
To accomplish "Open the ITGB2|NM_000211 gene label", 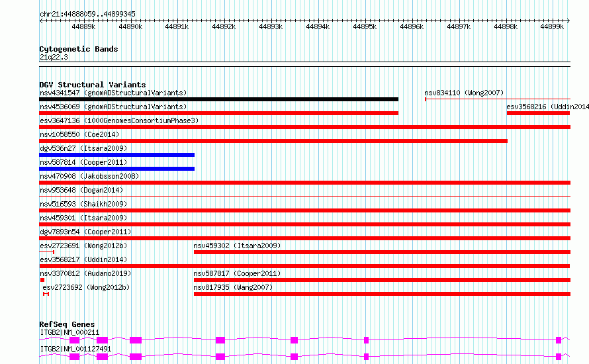I will pos(70,332).
